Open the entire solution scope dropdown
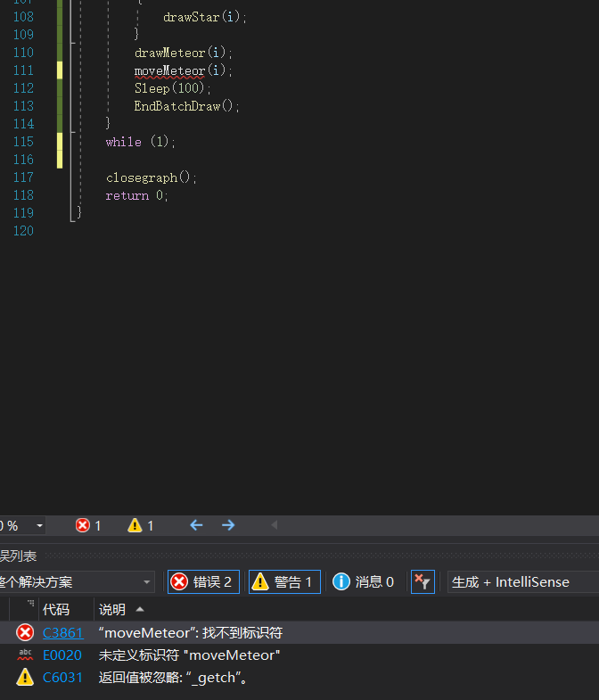Screen dimensions: 599x700 coord(77,581)
